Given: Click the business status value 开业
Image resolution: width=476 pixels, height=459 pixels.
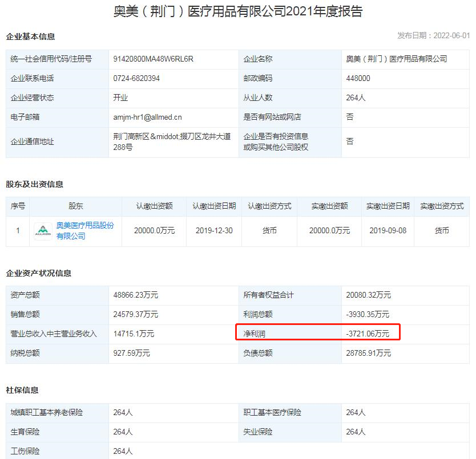Looking at the screenshot, I should pyautogui.click(x=120, y=98).
